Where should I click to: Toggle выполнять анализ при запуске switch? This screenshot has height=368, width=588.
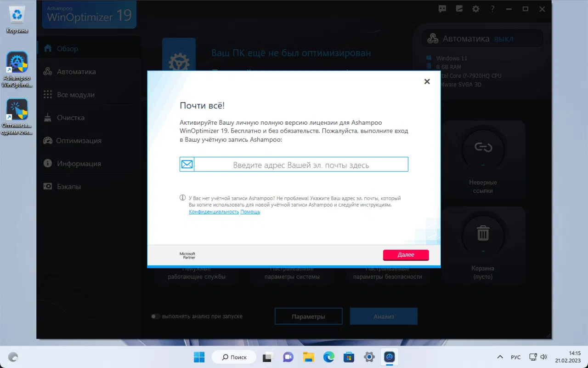point(156,316)
